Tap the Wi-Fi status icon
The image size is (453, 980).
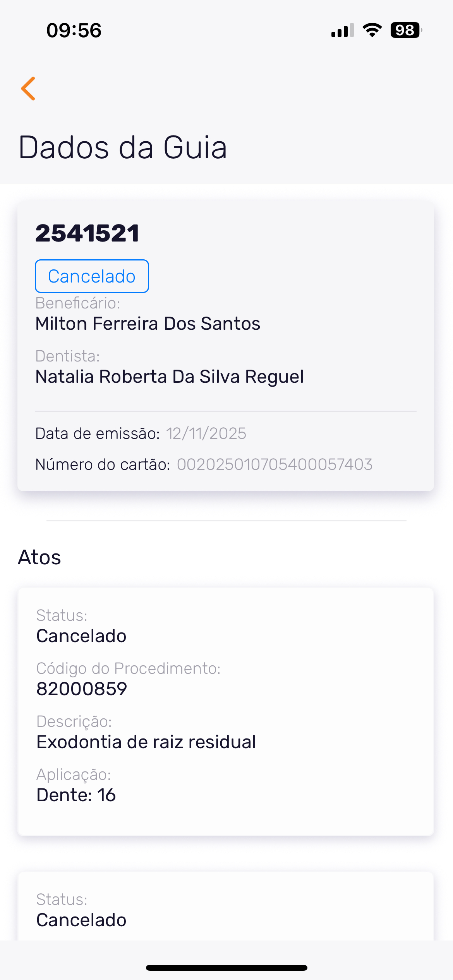point(372,30)
